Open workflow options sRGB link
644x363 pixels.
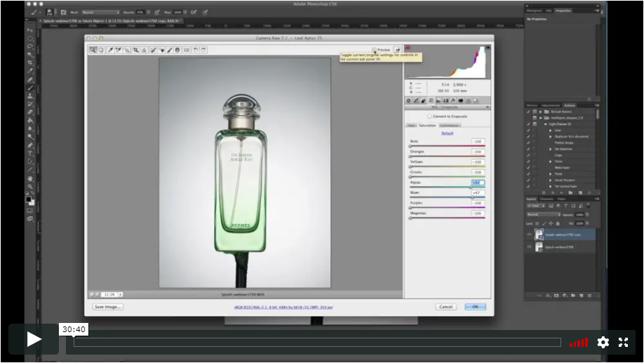(x=283, y=307)
